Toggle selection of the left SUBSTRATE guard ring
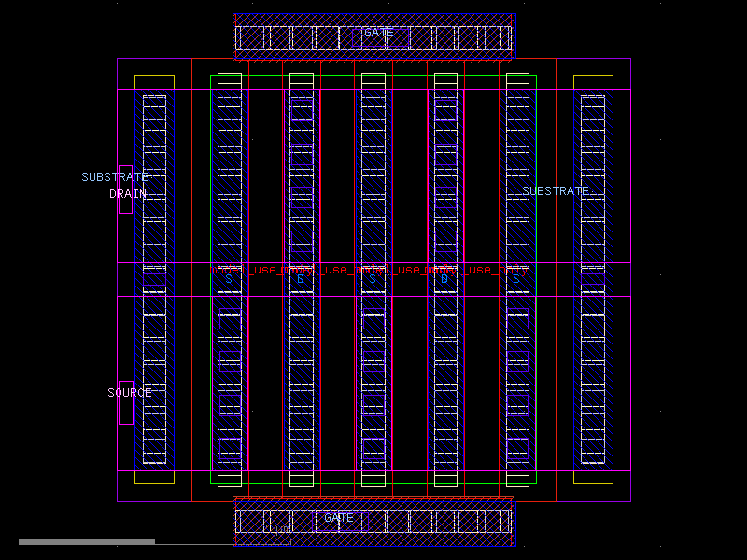 [x=155, y=280]
